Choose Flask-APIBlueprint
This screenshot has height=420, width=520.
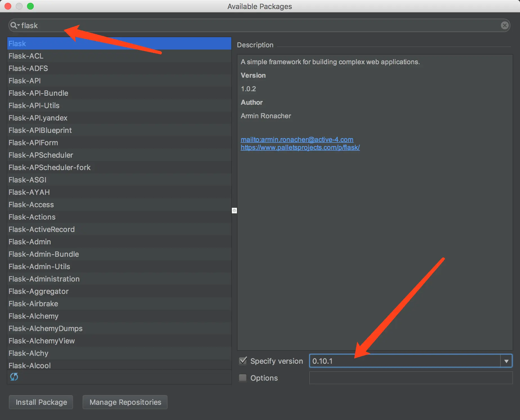[119, 130]
